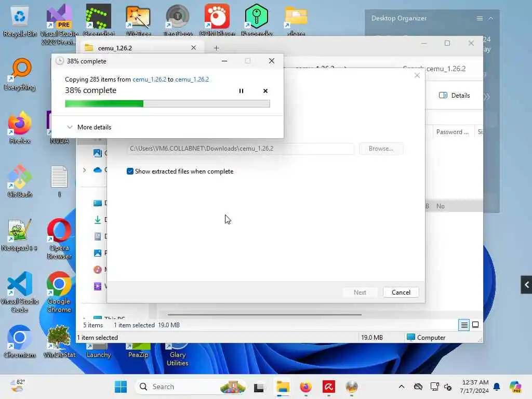Open Visual Studio 2022 Preview shortcut
This screenshot has width=532, height=399.
[x=59, y=25]
